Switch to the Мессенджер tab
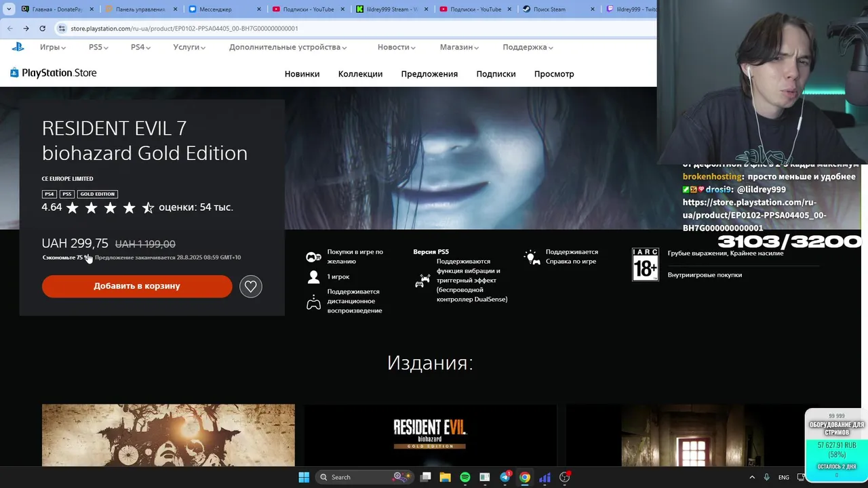This screenshot has height=488, width=868. point(224,9)
